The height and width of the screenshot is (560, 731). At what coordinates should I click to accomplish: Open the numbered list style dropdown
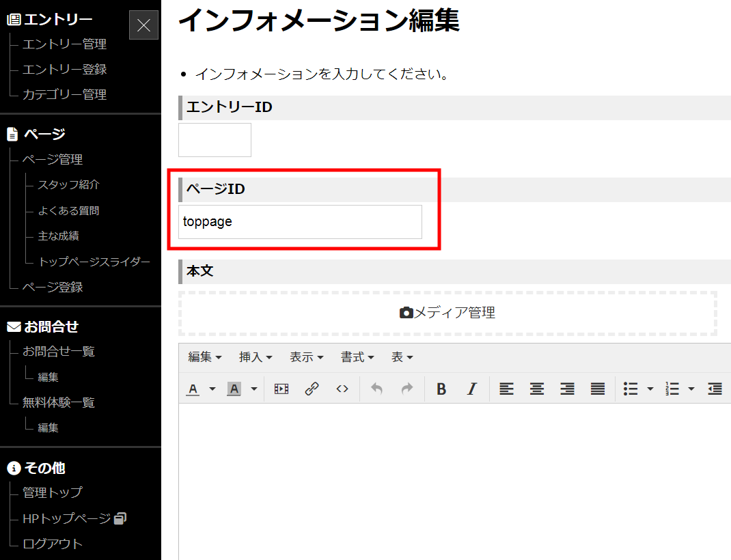coord(691,389)
